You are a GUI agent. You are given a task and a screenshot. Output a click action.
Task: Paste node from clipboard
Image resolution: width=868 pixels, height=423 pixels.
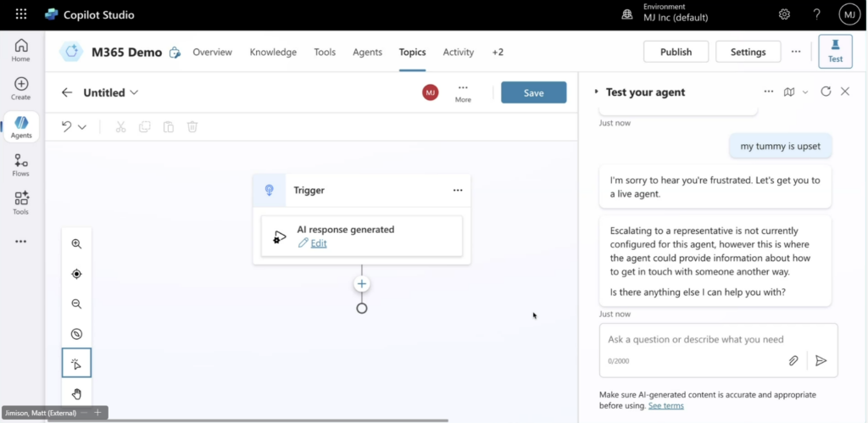(169, 127)
